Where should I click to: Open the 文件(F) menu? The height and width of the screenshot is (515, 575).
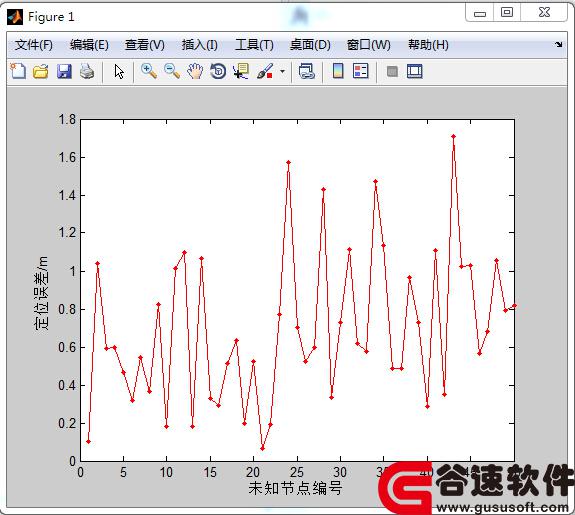tap(33, 45)
